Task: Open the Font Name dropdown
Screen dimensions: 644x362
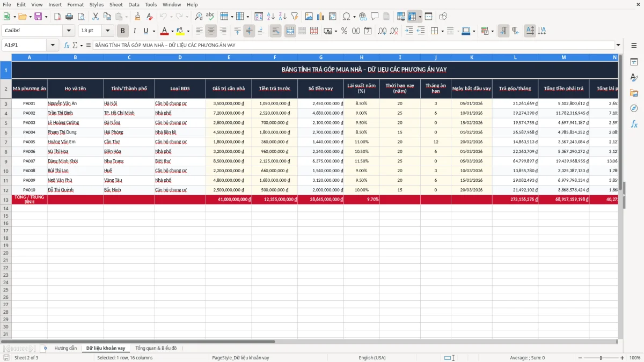Action: (69, 31)
